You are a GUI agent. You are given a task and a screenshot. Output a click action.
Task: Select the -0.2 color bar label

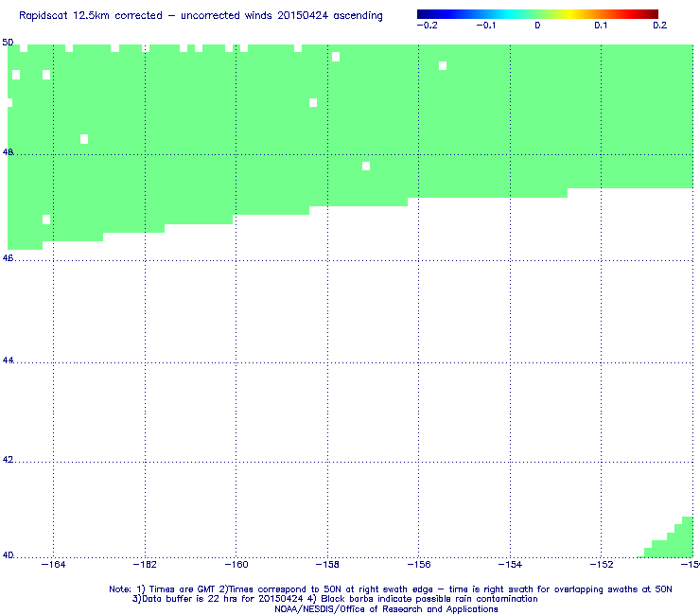tap(427, 26)
